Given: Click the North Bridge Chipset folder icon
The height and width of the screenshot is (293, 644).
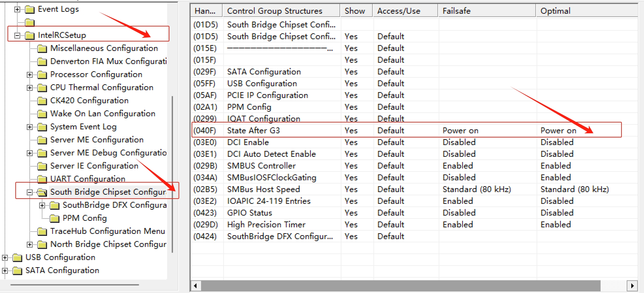Looking at the screenshot, I should pos(42,245).
